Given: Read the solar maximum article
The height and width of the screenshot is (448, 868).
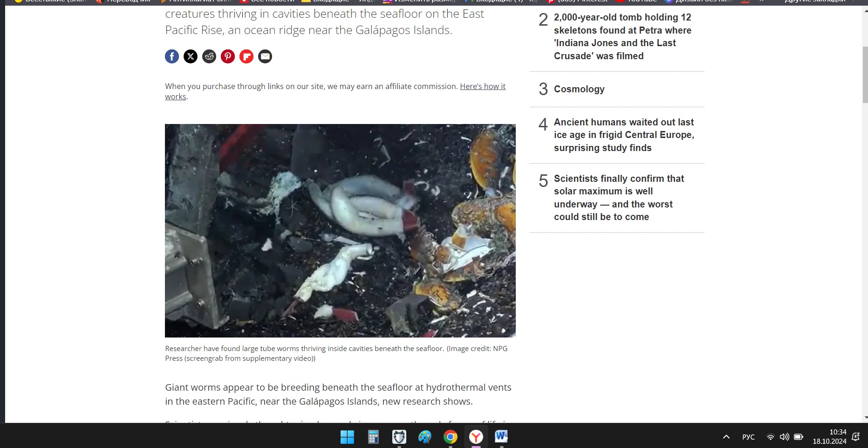Looking at the screenshot, I should coord(618,198).
